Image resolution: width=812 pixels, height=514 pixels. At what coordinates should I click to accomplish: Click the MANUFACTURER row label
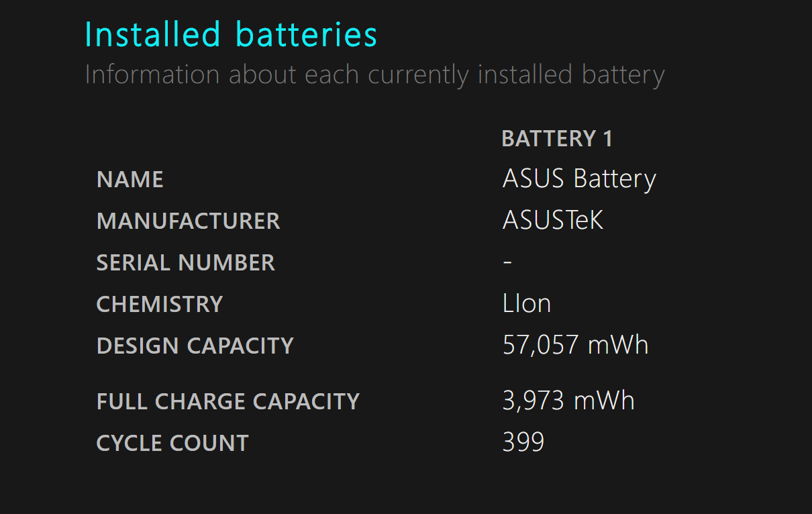coord(188,221)
